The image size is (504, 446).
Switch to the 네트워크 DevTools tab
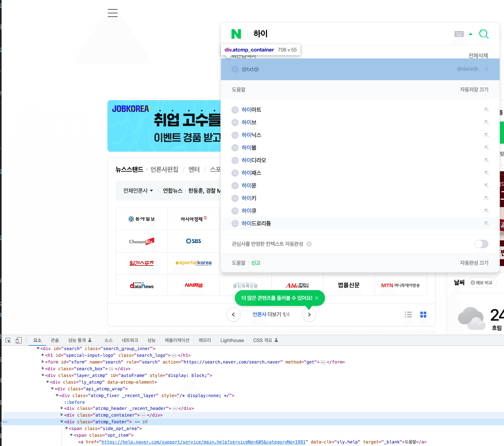[130, 340]
